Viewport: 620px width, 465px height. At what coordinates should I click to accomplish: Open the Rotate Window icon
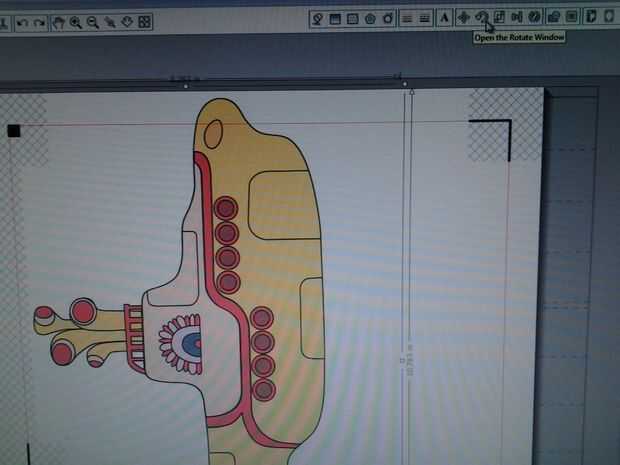tap(481, 17)
